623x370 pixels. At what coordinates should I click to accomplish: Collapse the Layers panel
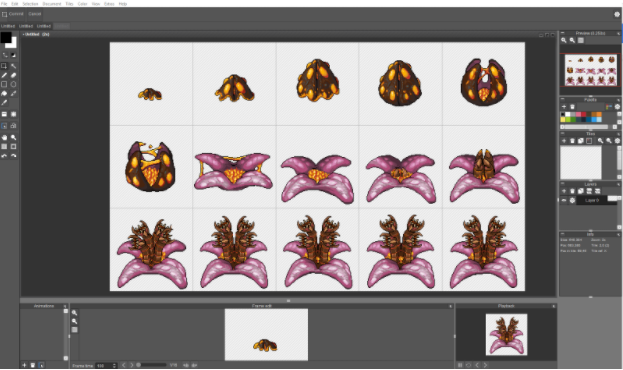click(563, 184)
